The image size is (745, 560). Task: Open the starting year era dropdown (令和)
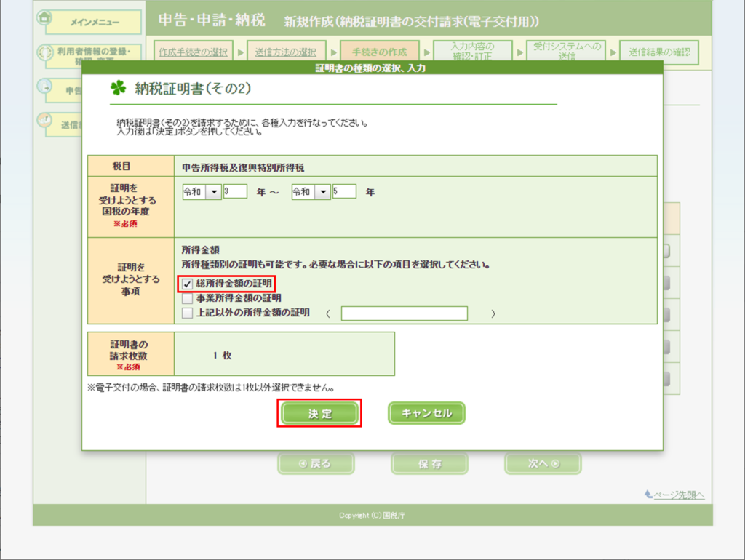pyautogui.click(x=213, y=192)
